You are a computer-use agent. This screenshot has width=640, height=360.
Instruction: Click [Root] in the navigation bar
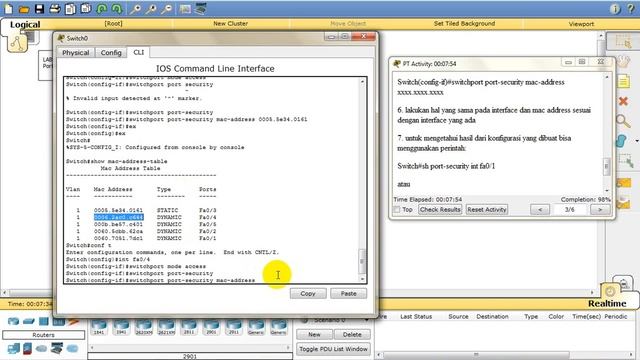point(113,24)
